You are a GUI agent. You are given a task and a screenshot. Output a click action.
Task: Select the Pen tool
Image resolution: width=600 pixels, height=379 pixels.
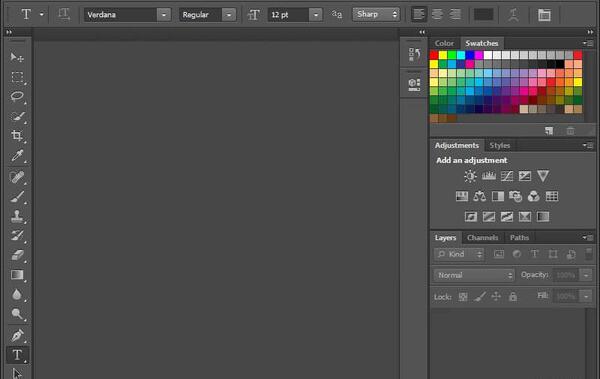[17, 336]
